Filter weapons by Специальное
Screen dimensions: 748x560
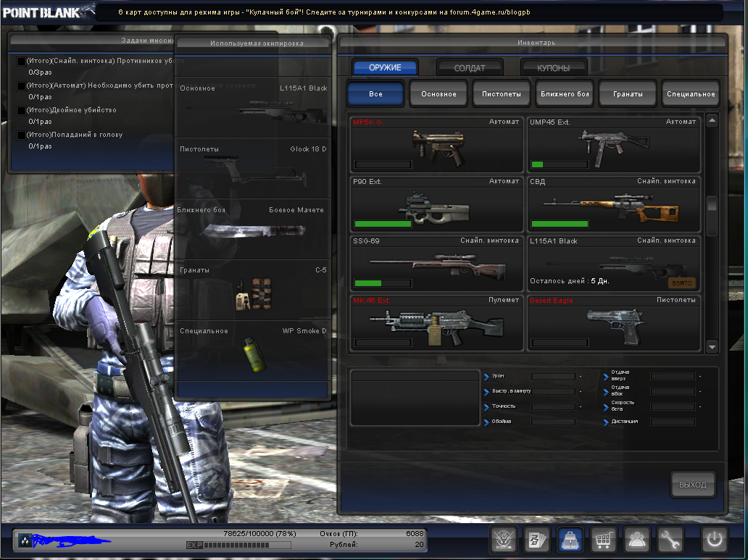691,94
